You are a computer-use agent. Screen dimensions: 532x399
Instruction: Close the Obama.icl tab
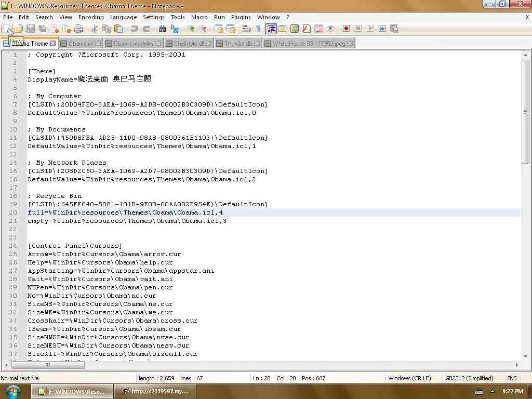(x=98, y=44)
